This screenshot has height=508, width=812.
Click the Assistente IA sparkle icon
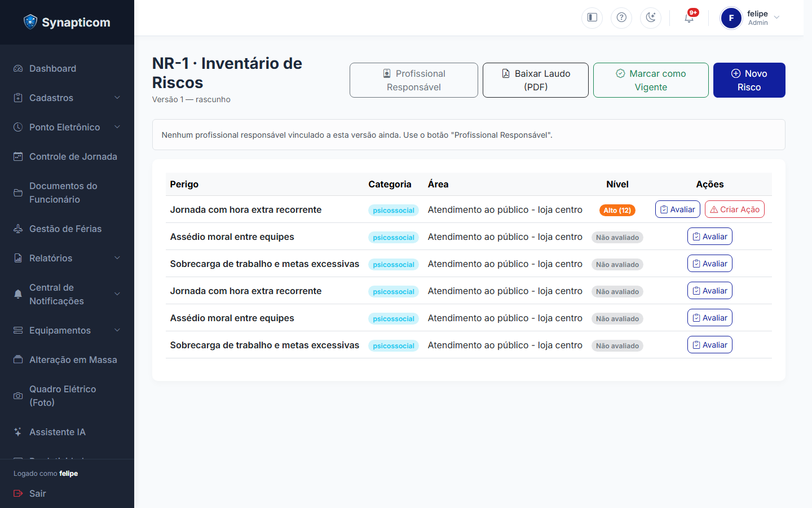click(x=18, y=432)
